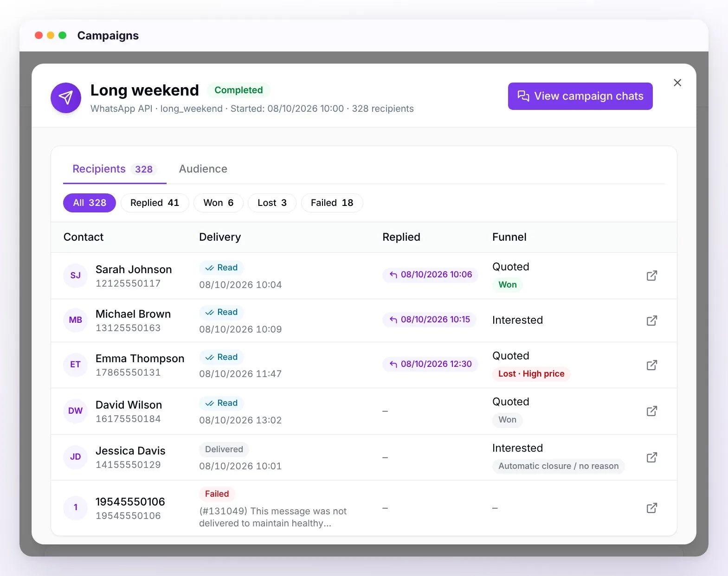Open external link for contact 19545550106
The image size is (728, 576).
click(x=651, y=508)
